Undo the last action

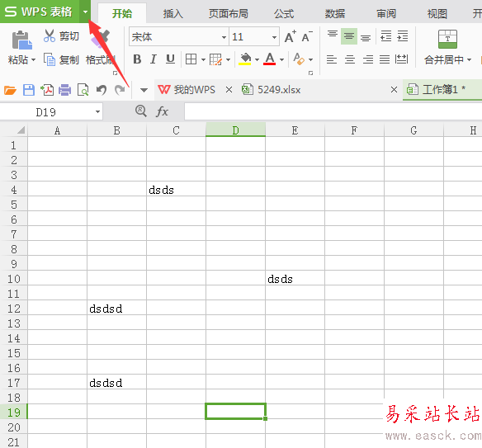coord(102,90)
